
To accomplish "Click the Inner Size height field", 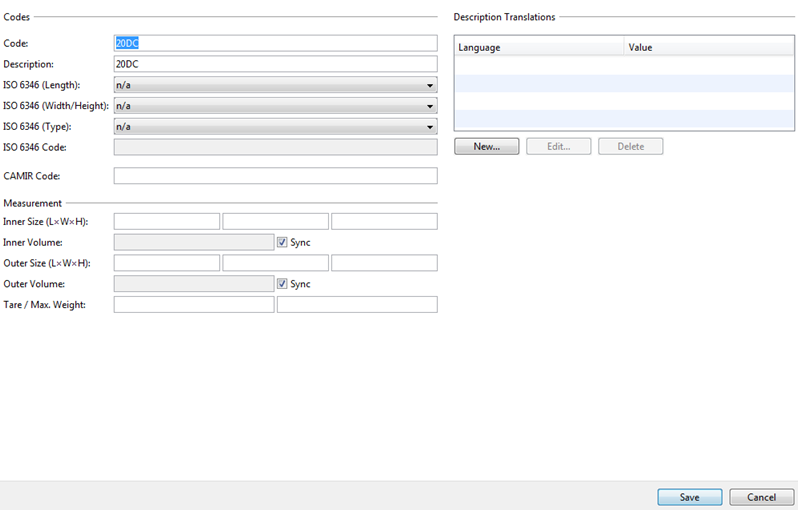I will point(384,221).
